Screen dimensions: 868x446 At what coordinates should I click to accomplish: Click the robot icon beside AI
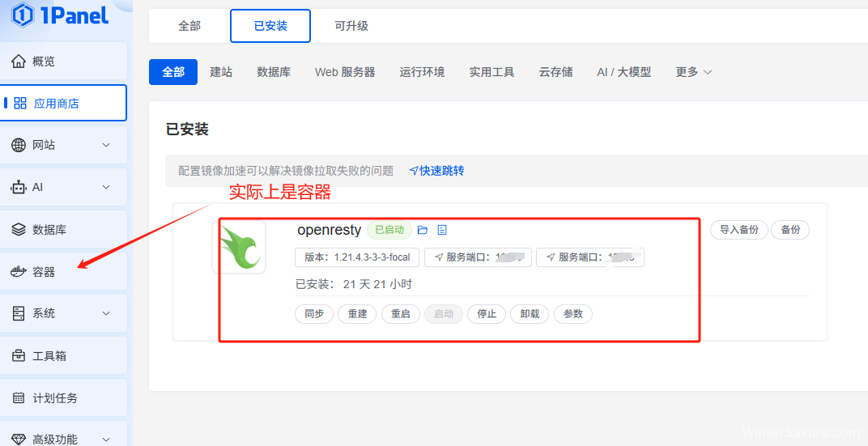click(x=19, y=187)
